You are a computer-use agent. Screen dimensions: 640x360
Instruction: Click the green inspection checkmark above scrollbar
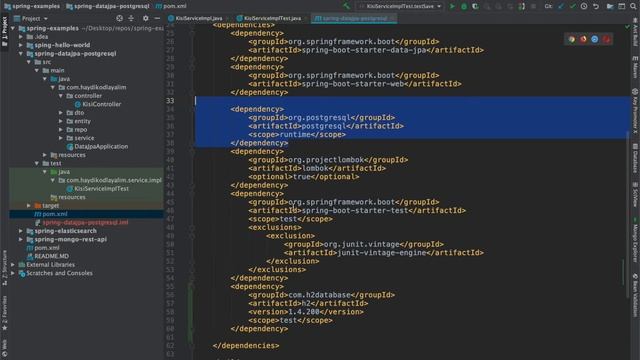pos(628,27)
